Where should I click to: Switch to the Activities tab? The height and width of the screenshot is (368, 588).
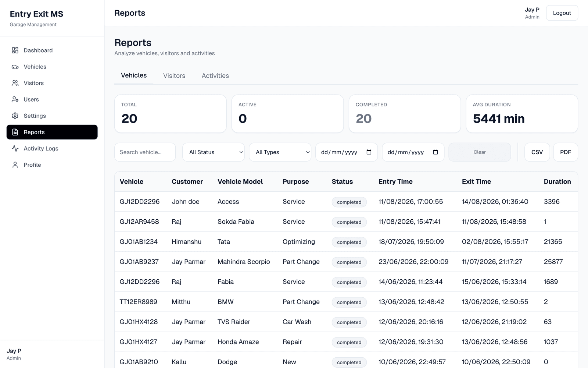215,75
